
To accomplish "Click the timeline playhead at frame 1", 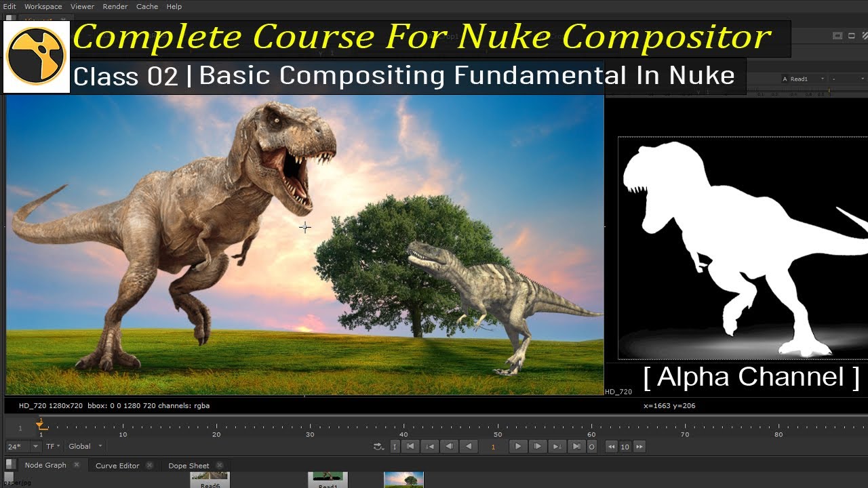I will tap(41, 426).
